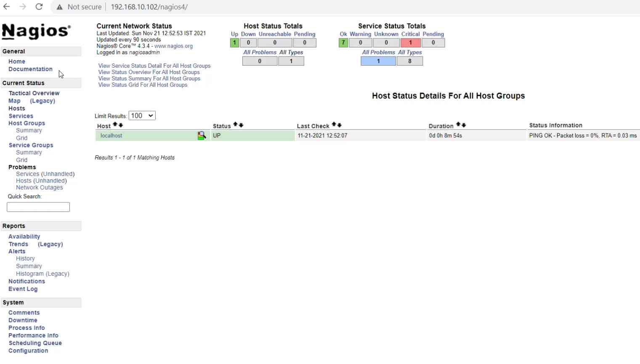640x364 pixels.
Task: Click service All Problems count 1
Action: [x=378, y=61]
